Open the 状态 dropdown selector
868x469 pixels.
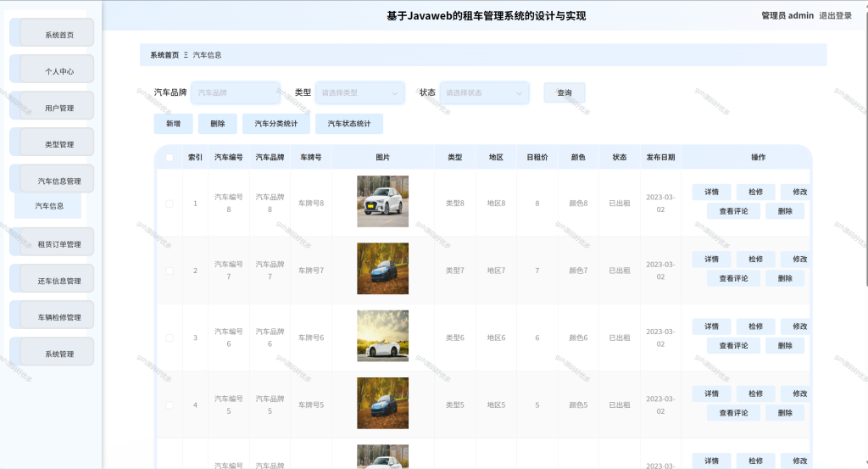click(484, 92)
